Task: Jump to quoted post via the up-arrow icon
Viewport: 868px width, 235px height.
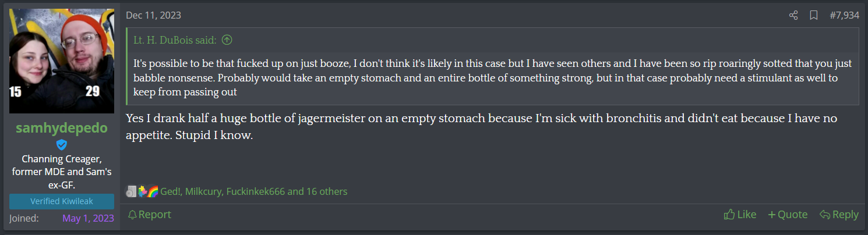Action: [x=227, y=40]
